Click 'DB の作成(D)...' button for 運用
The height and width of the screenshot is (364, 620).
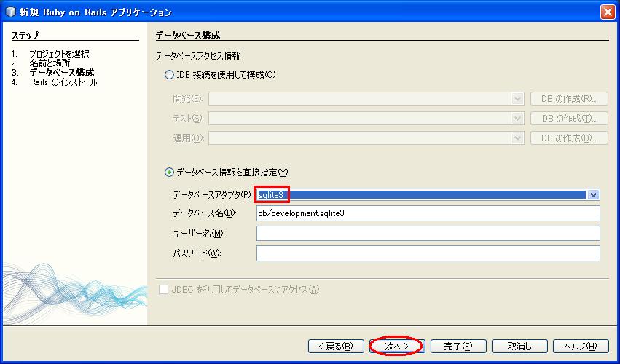569,138
